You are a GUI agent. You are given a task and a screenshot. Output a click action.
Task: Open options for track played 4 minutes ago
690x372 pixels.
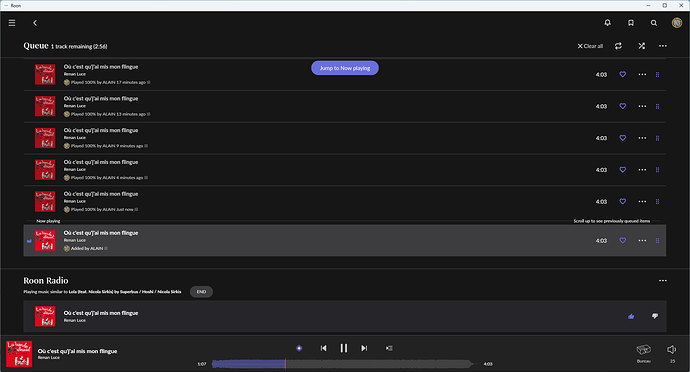tap(642, 169)
